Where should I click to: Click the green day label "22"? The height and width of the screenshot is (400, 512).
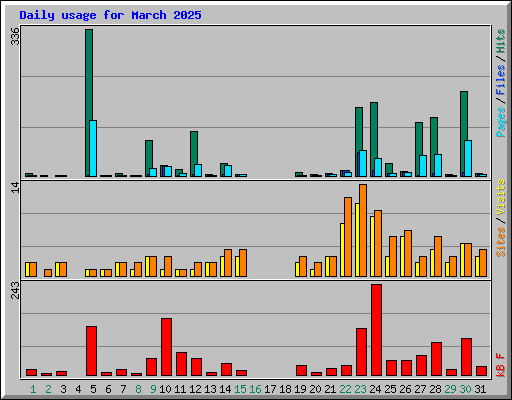(x=345, y=389)
